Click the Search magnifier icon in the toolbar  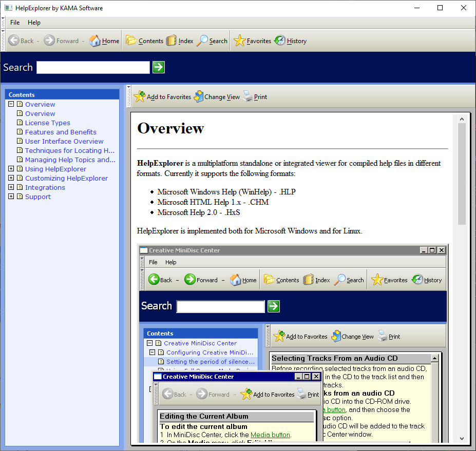[x=202, y=41]
